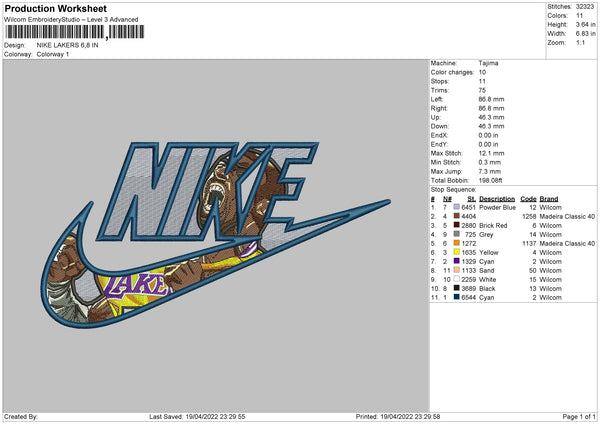Click the Zoom value '1:1'
This screenshot has width=600, height=424.
pyautogui.click(x=580, y=42)
